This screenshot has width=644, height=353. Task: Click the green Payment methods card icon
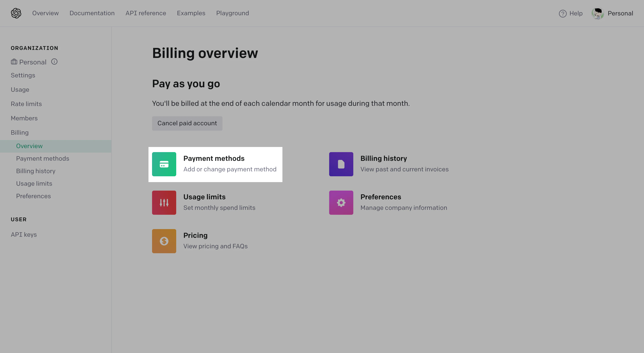(x=164, y=164)
